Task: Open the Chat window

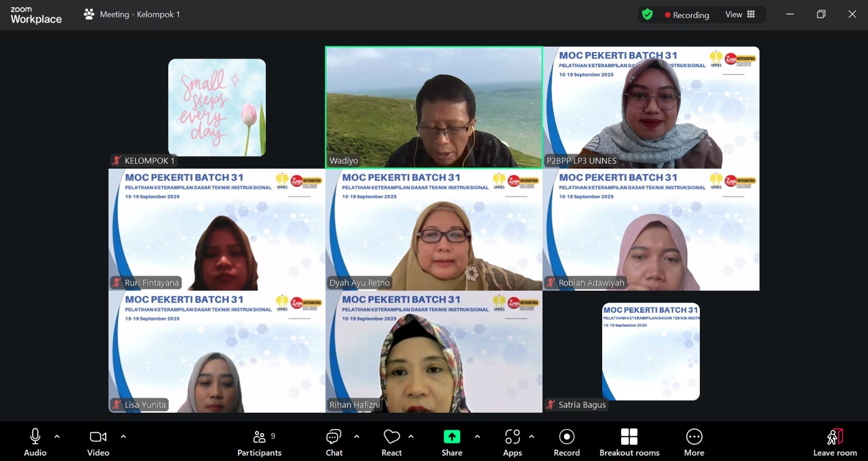Action: click(334, 443)
